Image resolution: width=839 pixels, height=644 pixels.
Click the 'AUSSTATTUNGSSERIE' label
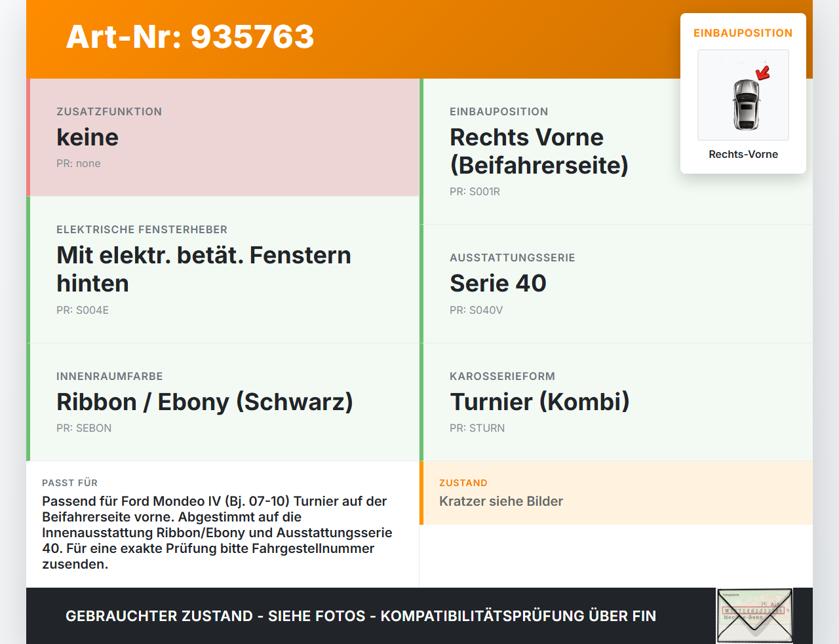point(513,258)
